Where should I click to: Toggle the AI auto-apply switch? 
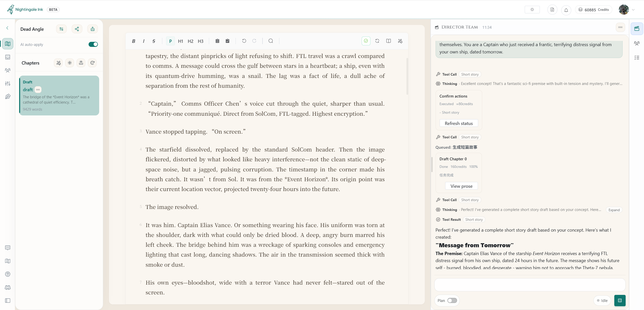(93, 44)
